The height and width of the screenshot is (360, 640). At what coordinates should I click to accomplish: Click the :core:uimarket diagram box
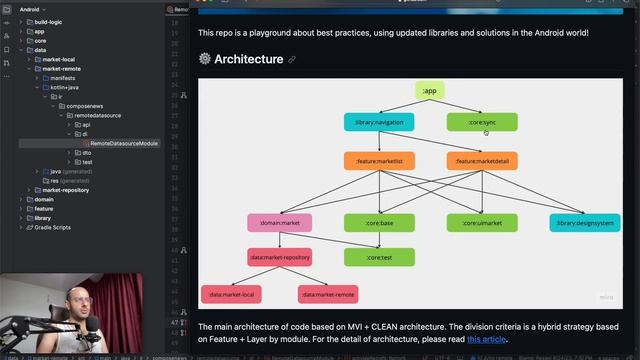click(x=482, y=223)
